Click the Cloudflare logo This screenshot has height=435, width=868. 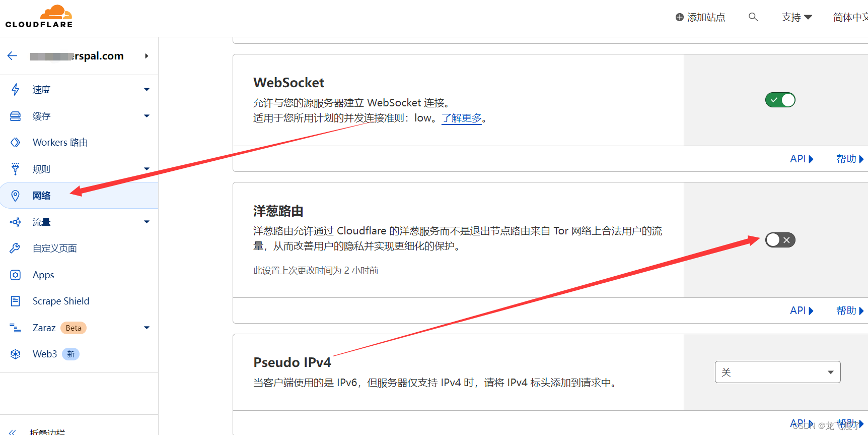[x=39, y=17]
